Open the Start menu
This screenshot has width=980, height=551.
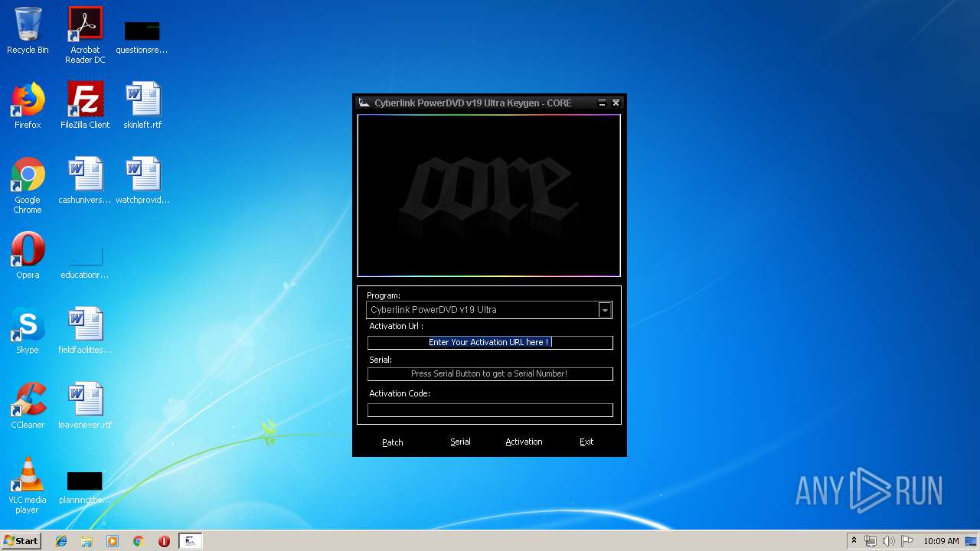point(21,541)
